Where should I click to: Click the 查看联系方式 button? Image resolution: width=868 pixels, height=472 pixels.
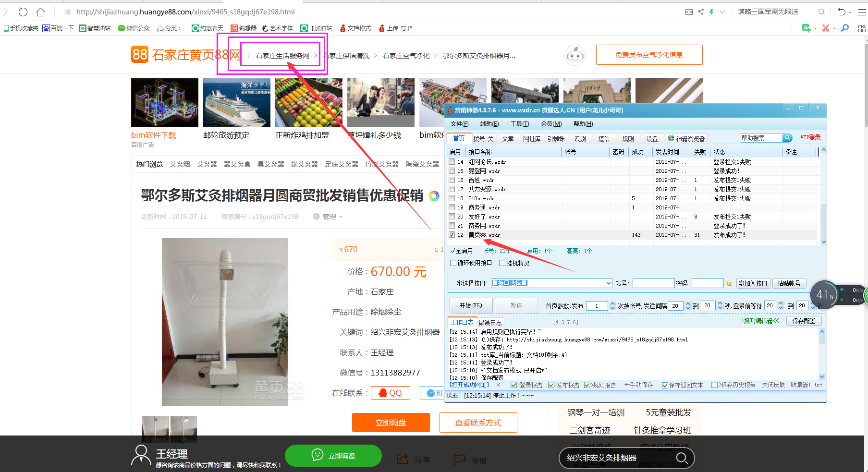click(478, 423)
